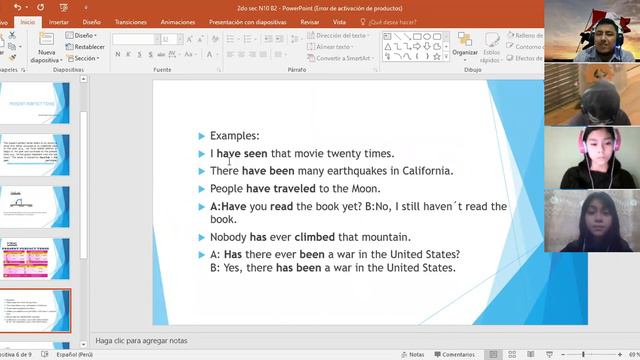640x360 pixels.
Task: Open the Presentación con diapositivas tab
Action: [x=248, y=22]
